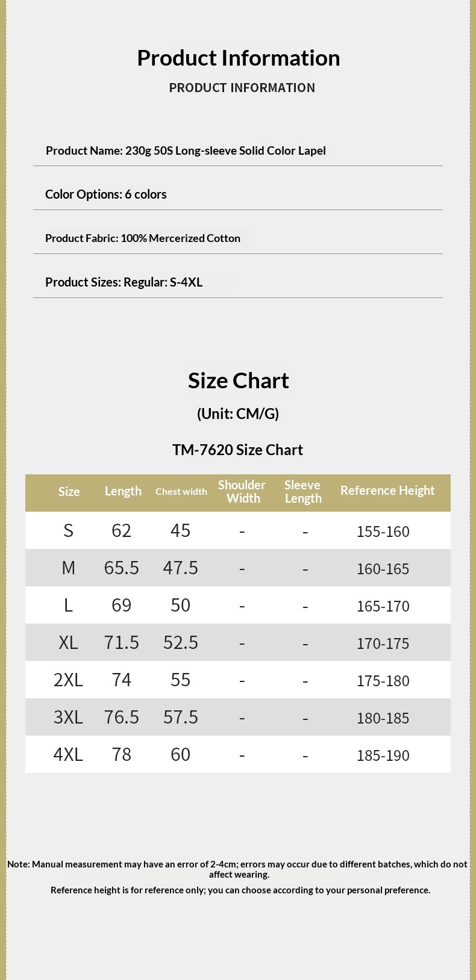Click the "Chest width" column header
Viewport: 476px width, 980px height.
pyautogui.click(x=181, y=492)
